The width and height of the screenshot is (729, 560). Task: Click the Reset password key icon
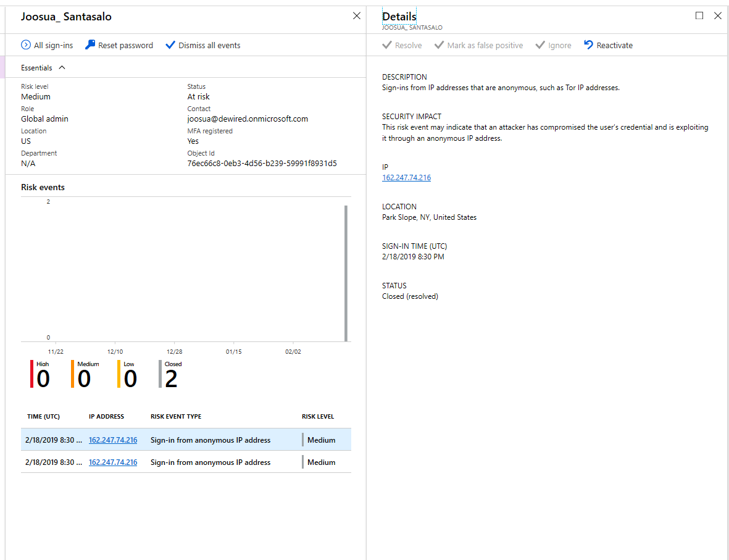coord(90,45)
